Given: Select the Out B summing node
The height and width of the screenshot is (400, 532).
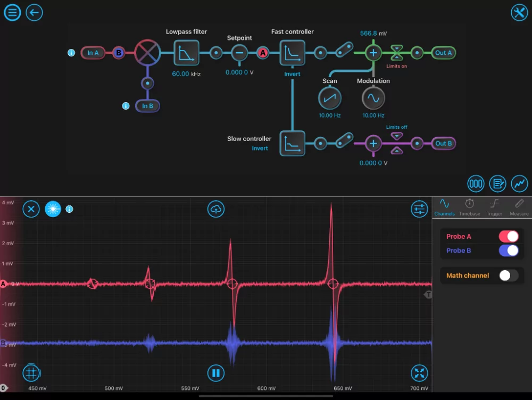Looking at the screenshot, I should (373, 143).
